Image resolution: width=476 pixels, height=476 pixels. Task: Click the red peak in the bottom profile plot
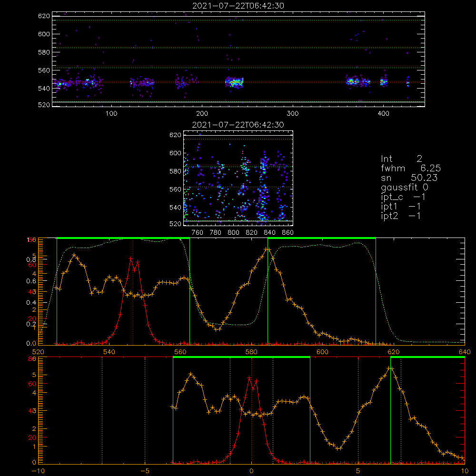[x=249, y=377]
